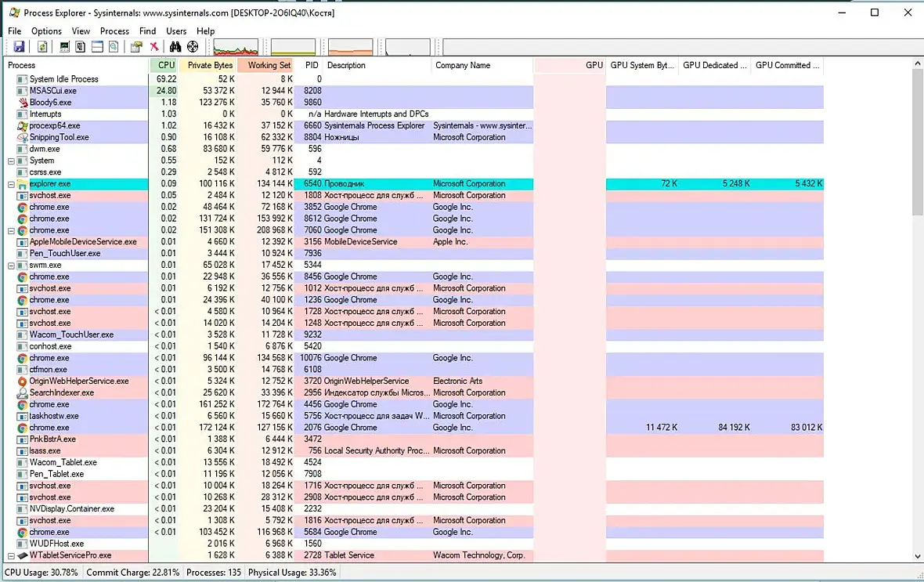
Task: Select the csrss.exe process row
Action: (414, 172)
